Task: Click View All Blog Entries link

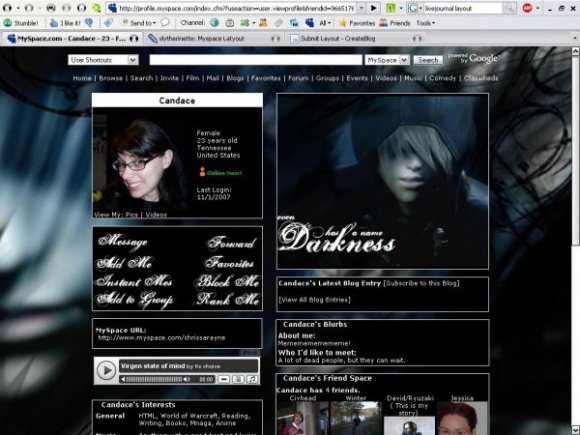Action: 314,300
